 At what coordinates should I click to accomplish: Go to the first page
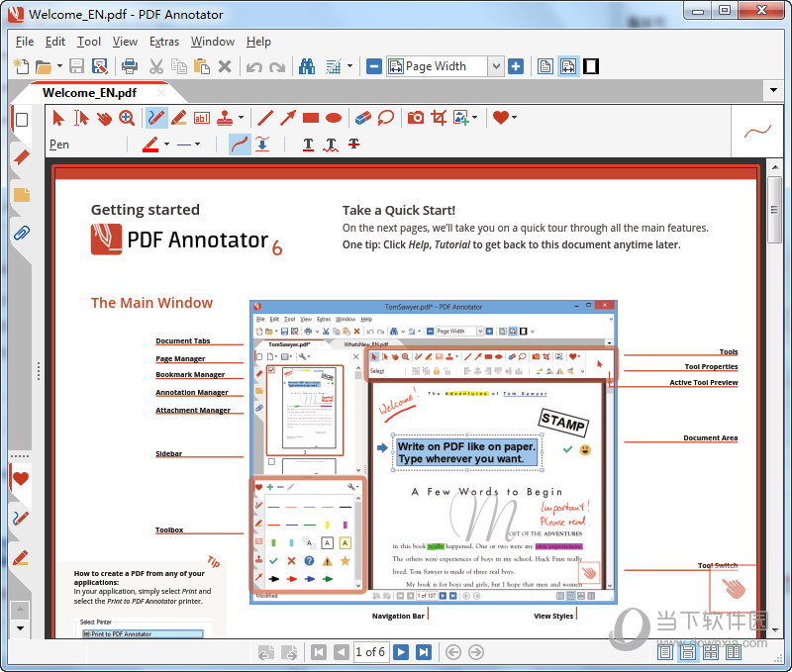click(x=318, y=652)
